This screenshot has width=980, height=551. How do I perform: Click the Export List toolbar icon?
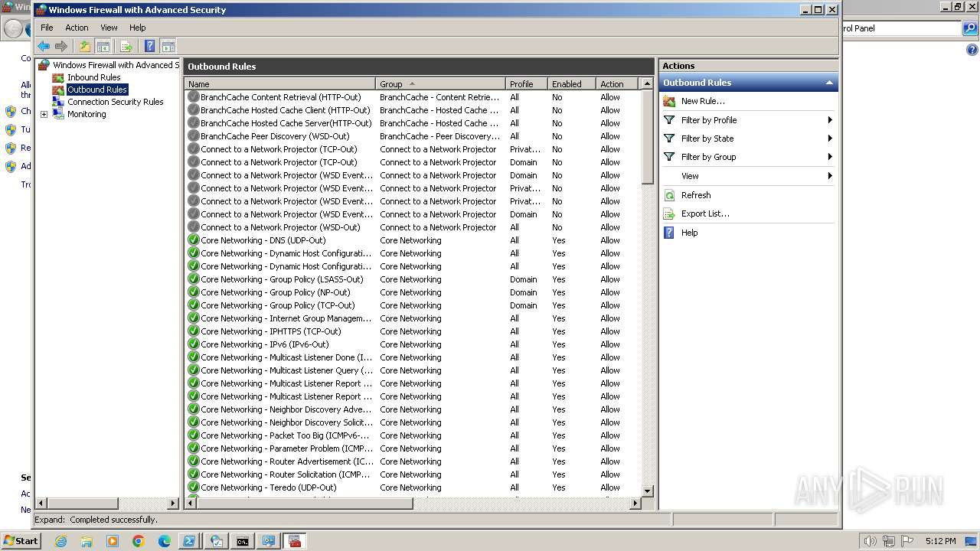(126, 47)
